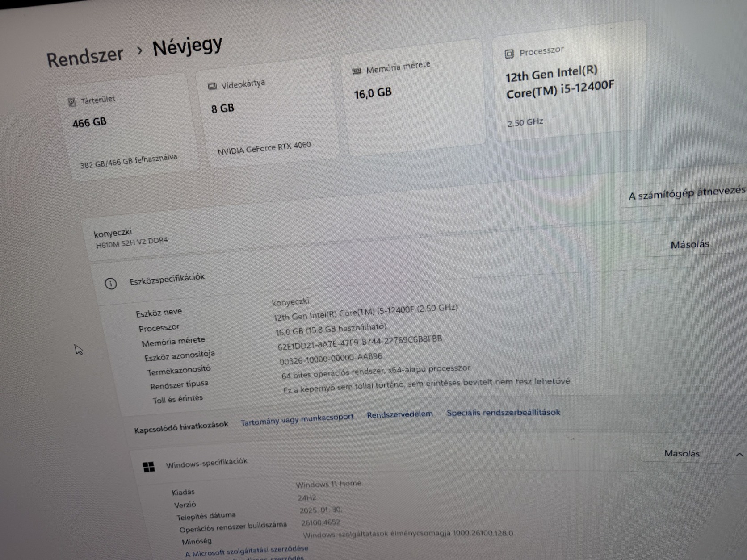Click the Tárterület storage drive icon
The height and width of the screenshot is (560, 747).
(71, 102)
